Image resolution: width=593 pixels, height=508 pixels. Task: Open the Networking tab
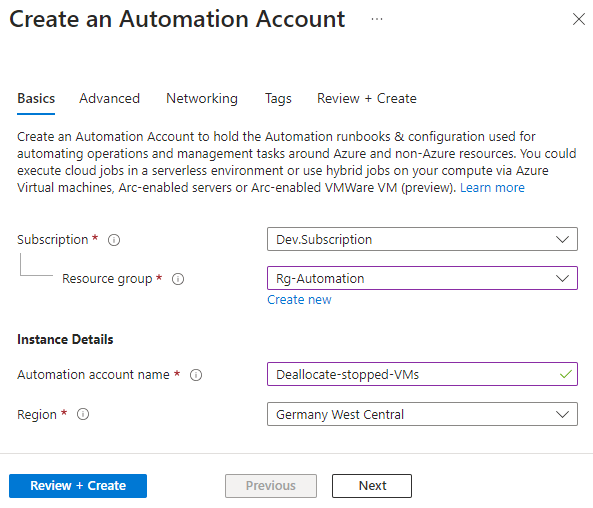coord(202,98)
